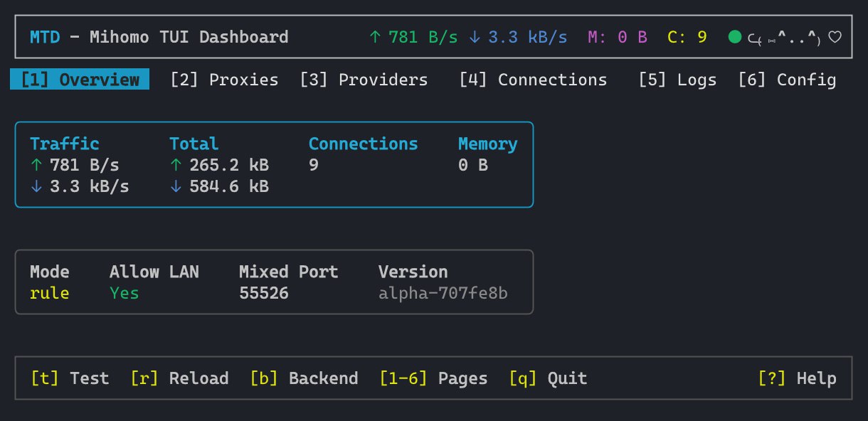The image size is (868, 421).
Task: Click the Mode value rule
Action: point(50,293)
